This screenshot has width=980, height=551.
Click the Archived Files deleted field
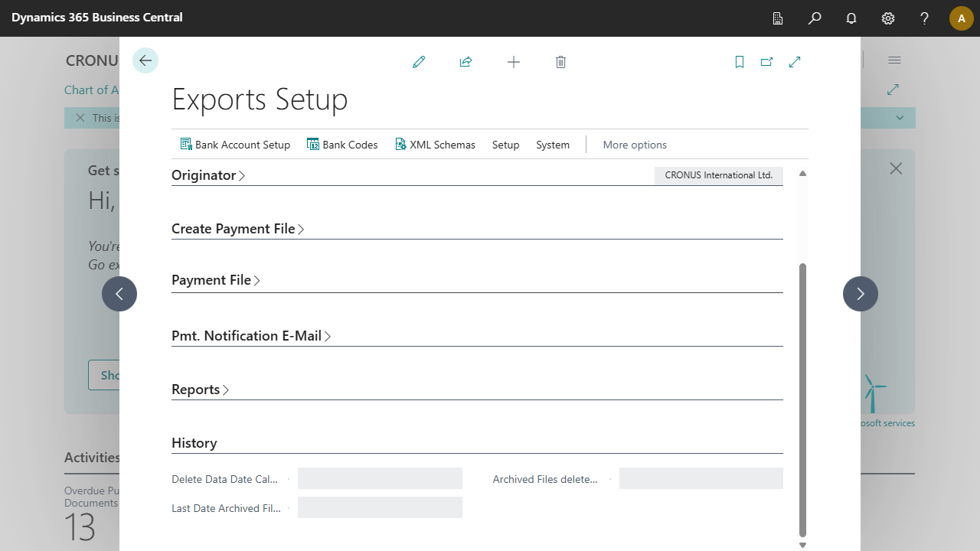pos(701,479)
